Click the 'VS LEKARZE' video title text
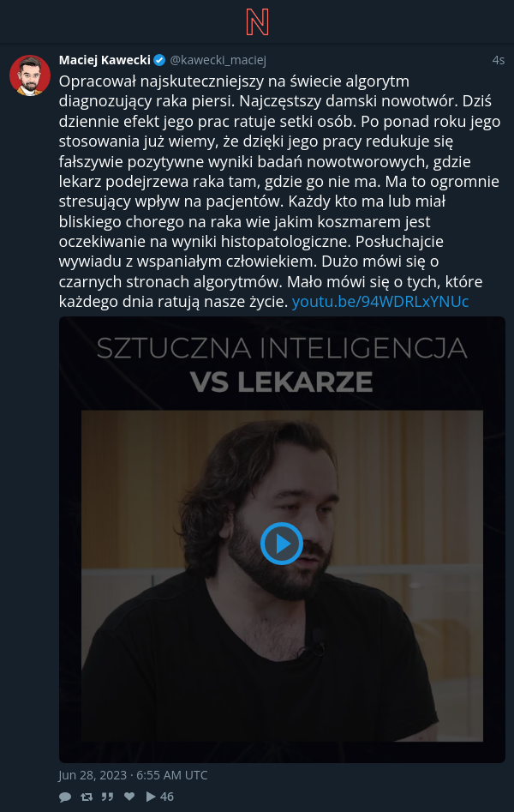 click(x=282, y=382)
